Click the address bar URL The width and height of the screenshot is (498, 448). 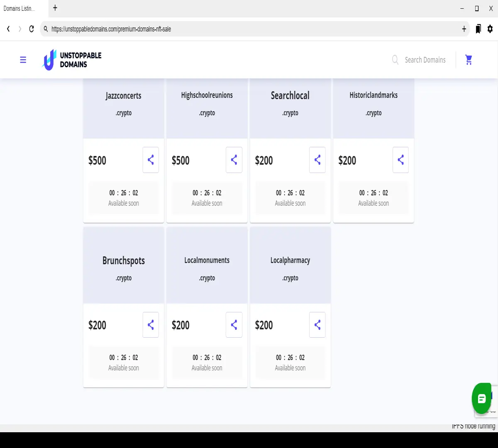click(111, 29)
